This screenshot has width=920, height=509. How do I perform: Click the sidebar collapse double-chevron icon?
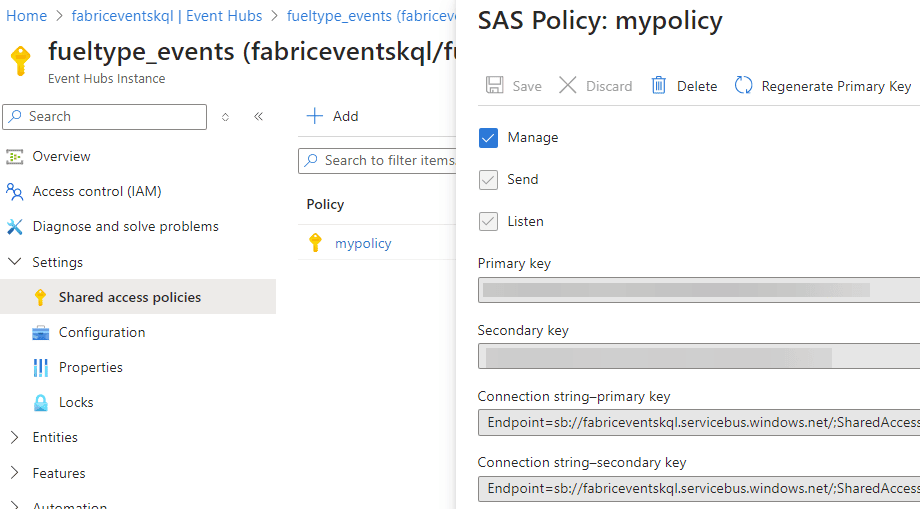point(258,117)
